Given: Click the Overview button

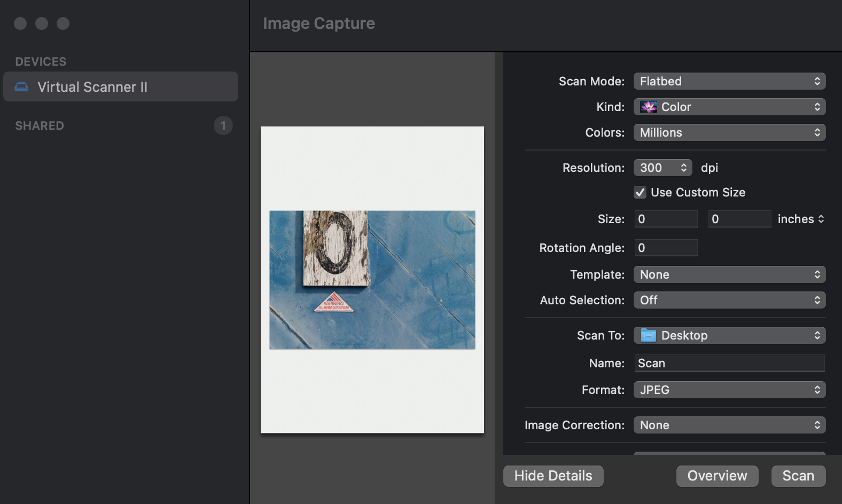Looking at the screenshot, I should [x=717, y=476].
